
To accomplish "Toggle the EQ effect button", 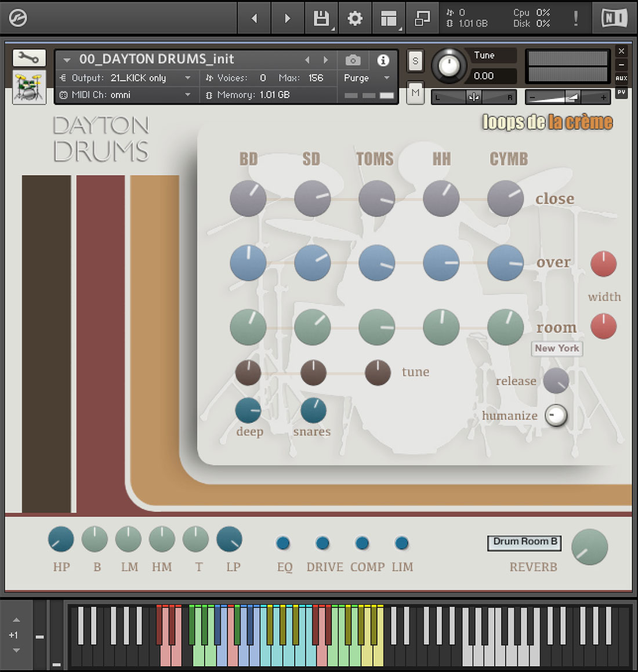I will [283, 543].
